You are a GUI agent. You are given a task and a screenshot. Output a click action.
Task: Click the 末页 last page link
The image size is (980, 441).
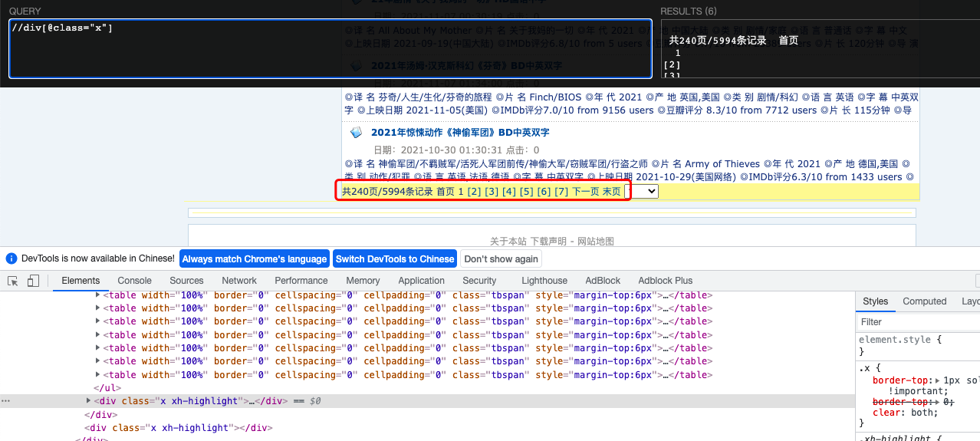612,192
